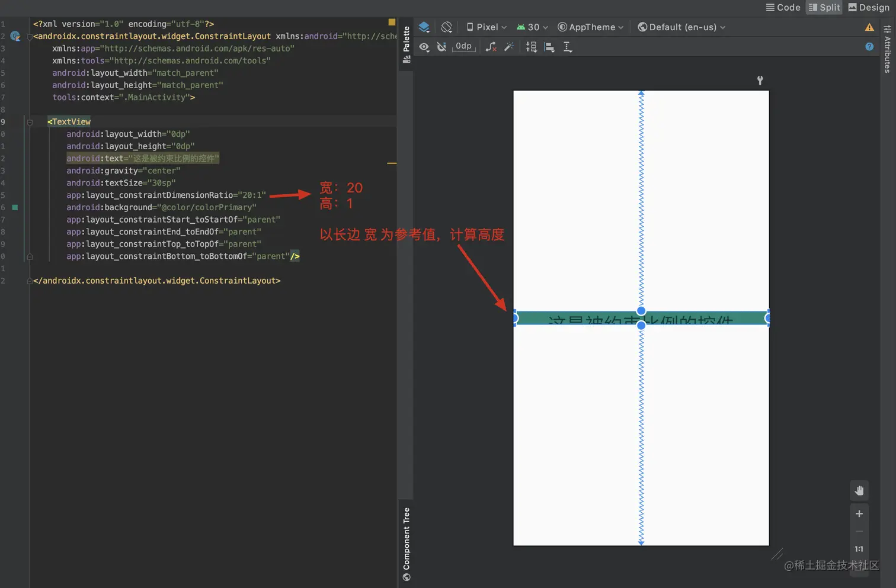Select the top constraint handle on TextView

641,311
